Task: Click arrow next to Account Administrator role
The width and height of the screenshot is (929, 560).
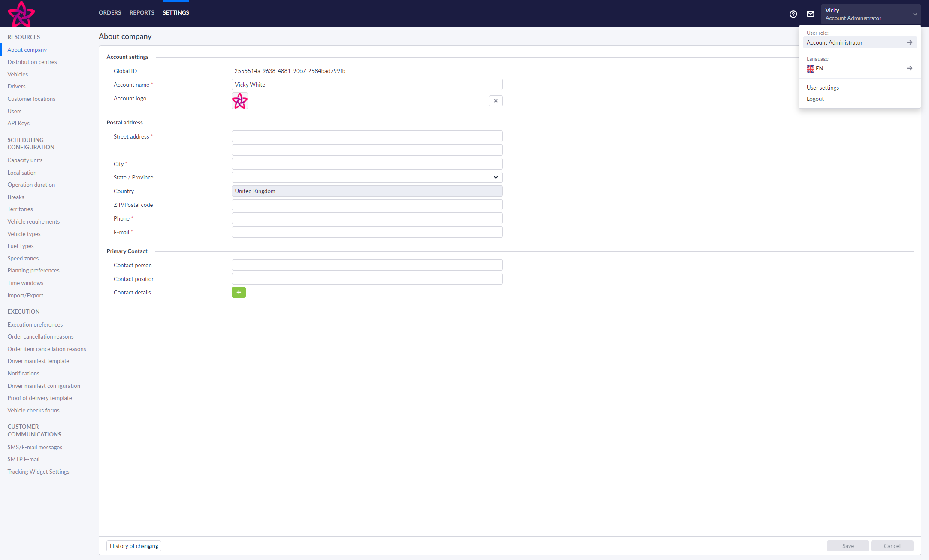Action: click(x=909, y=42)
